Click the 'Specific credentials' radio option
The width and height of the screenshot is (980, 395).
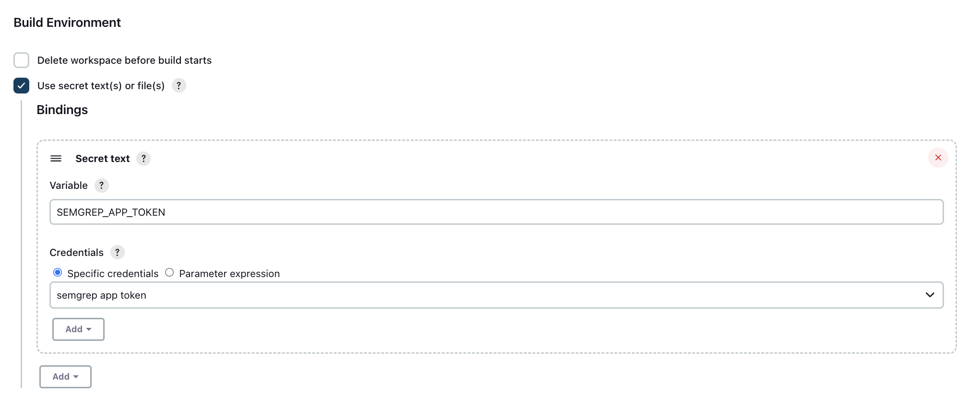58,272
